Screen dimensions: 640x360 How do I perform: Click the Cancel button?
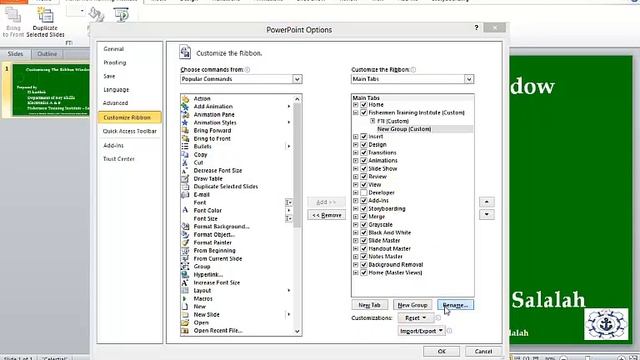483,351
